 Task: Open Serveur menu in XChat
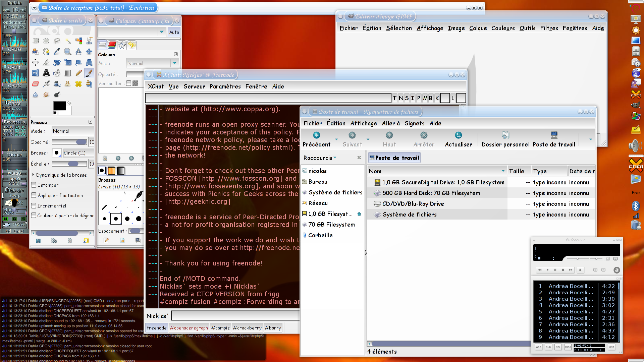tap(194, 86)
